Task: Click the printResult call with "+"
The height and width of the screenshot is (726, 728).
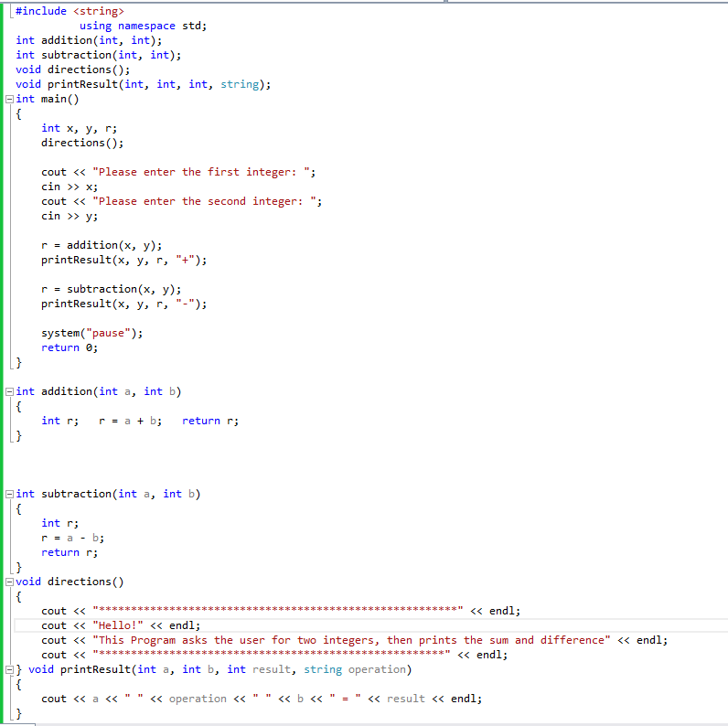Action: [124, 260]
